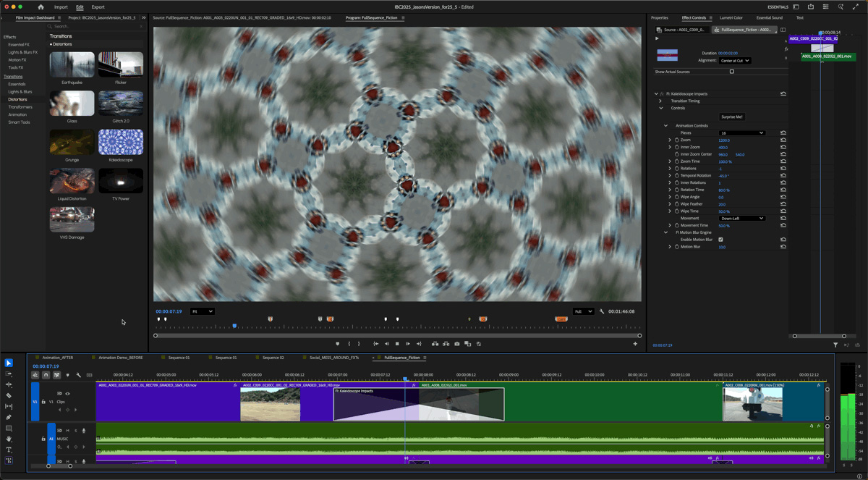The height and width of the screenshot is (480, 868).
Task: Toggle V1 track output eye icon
Action: 67,394
